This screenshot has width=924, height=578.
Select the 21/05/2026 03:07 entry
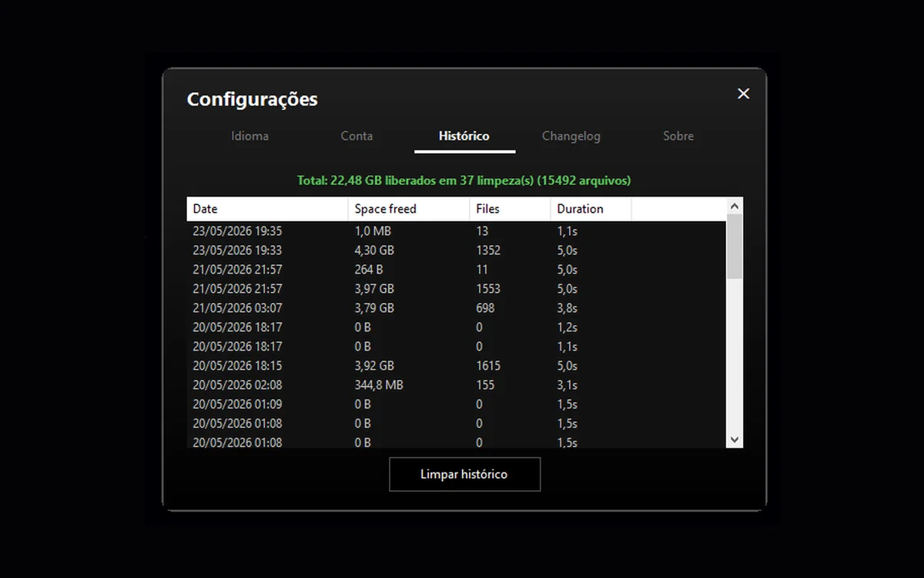click(457, 307)
